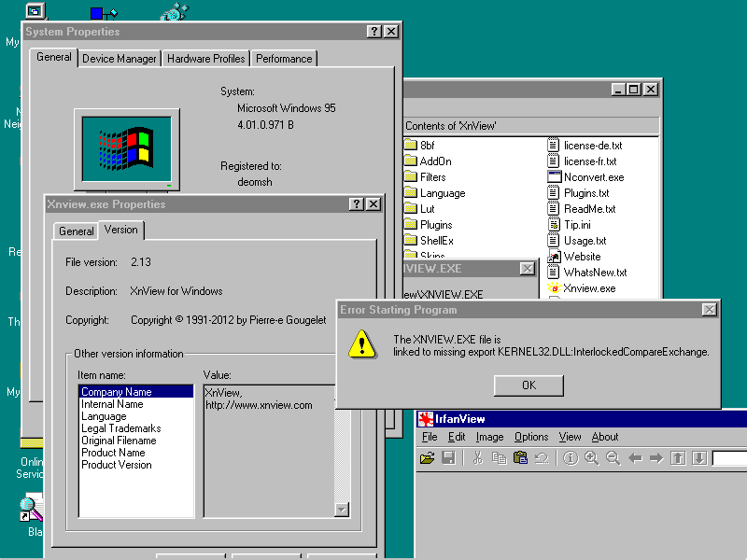
Task: Click the up arrow page icon in IrfanView
Action: 678,458
